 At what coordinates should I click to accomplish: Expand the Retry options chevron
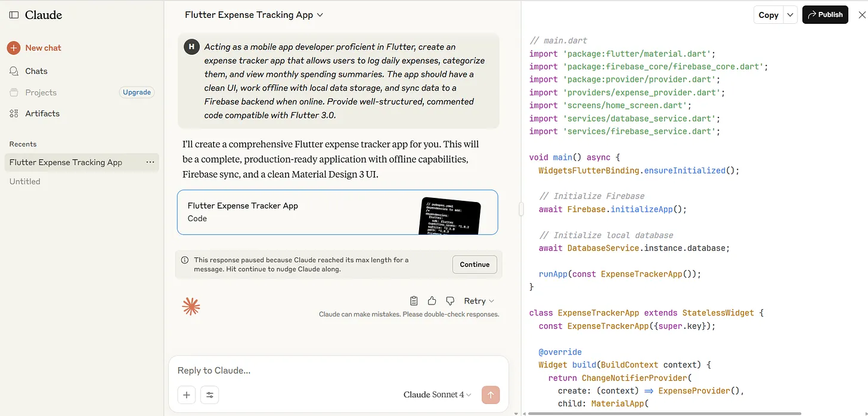[491, 300]
